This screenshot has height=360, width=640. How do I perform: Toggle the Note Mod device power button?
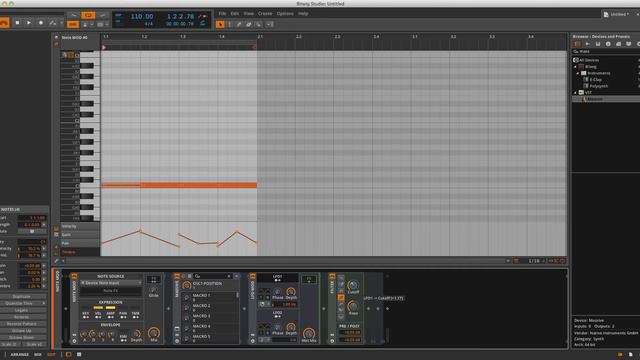tap(74, 276)
